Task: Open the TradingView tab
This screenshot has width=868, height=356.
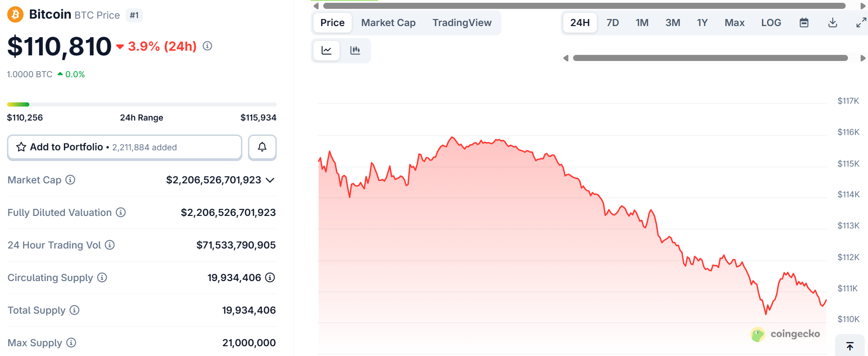Action: tap(462, 23)
